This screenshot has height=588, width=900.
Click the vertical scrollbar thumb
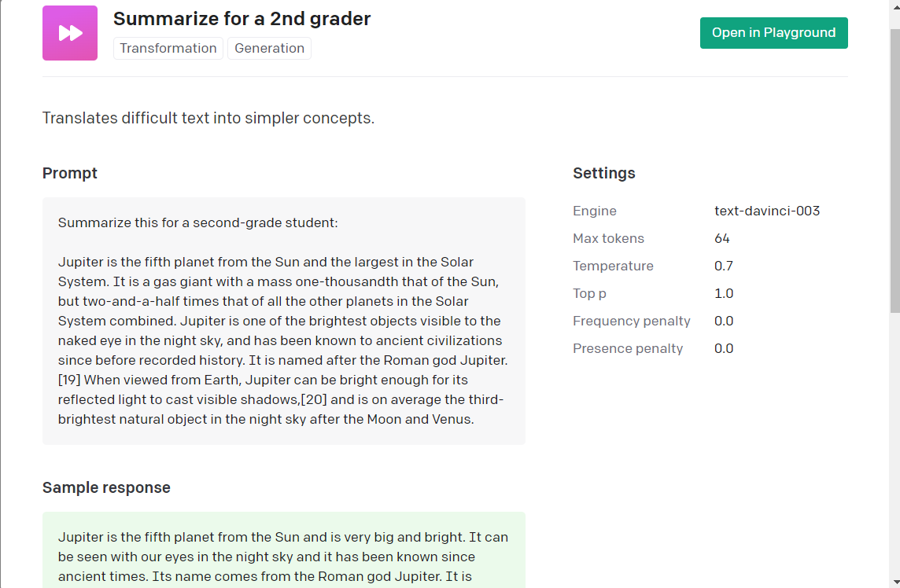[894, 171]
